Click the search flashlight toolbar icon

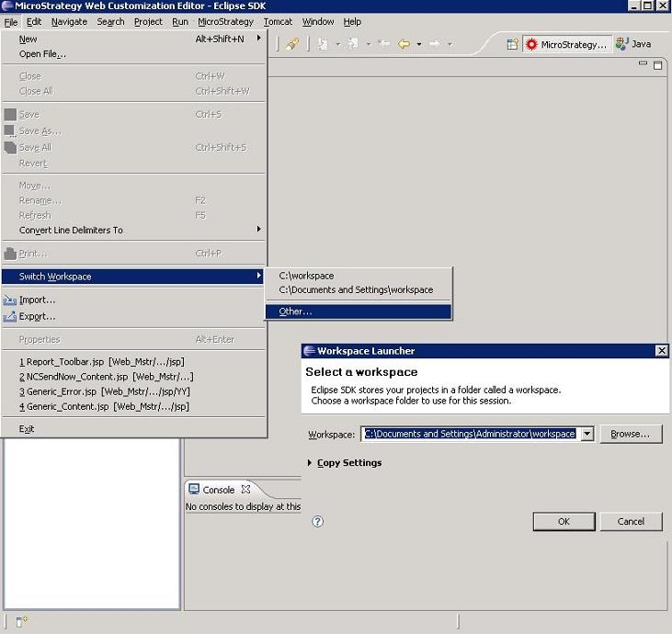coord(292,44)
